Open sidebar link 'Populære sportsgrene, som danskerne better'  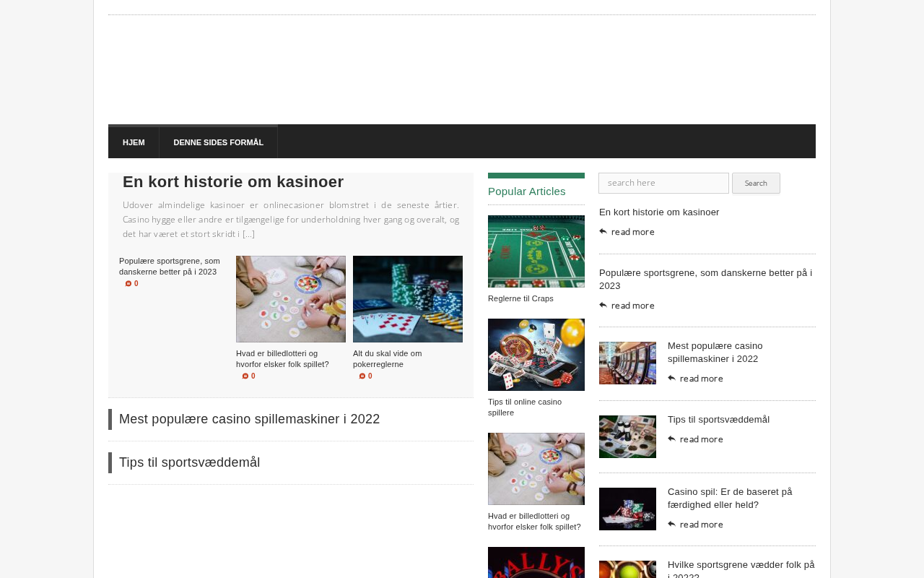click(706, 279)
